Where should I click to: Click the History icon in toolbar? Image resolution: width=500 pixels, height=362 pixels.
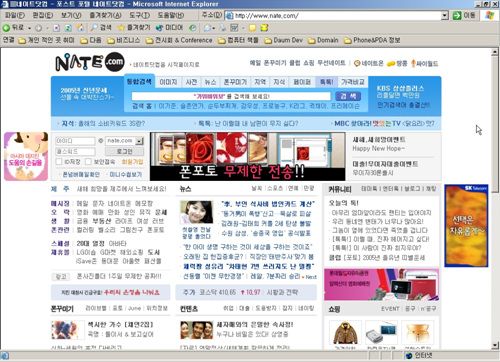(x=193, y=28)
